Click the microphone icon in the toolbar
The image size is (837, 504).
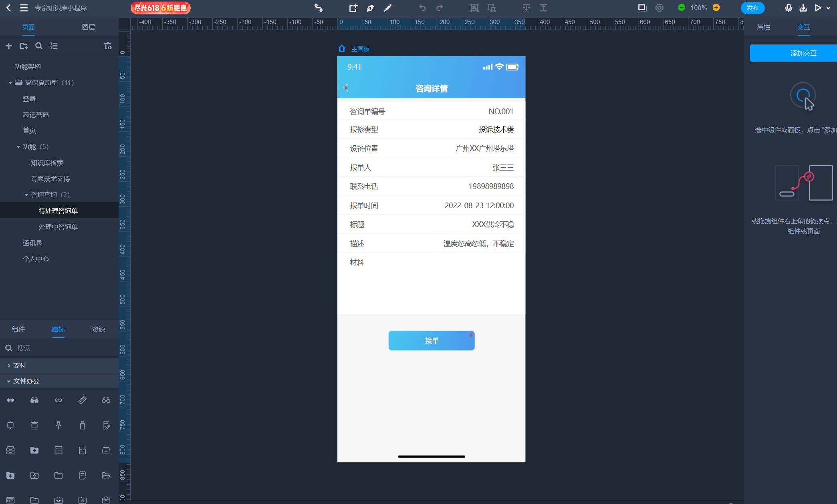788,8
